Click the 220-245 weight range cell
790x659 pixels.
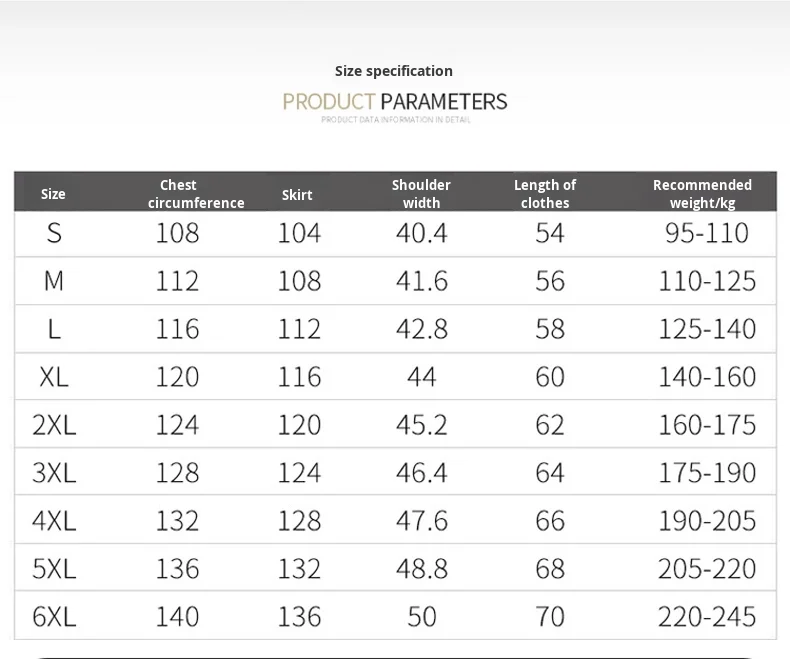click(706, 616)
